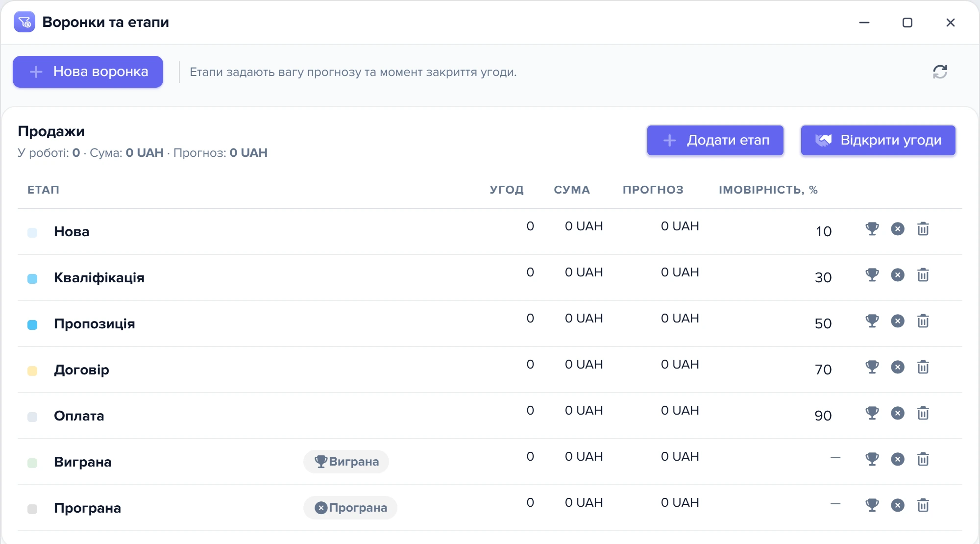Click the yellow color swatch next to Договір

(x=32, y=371)
